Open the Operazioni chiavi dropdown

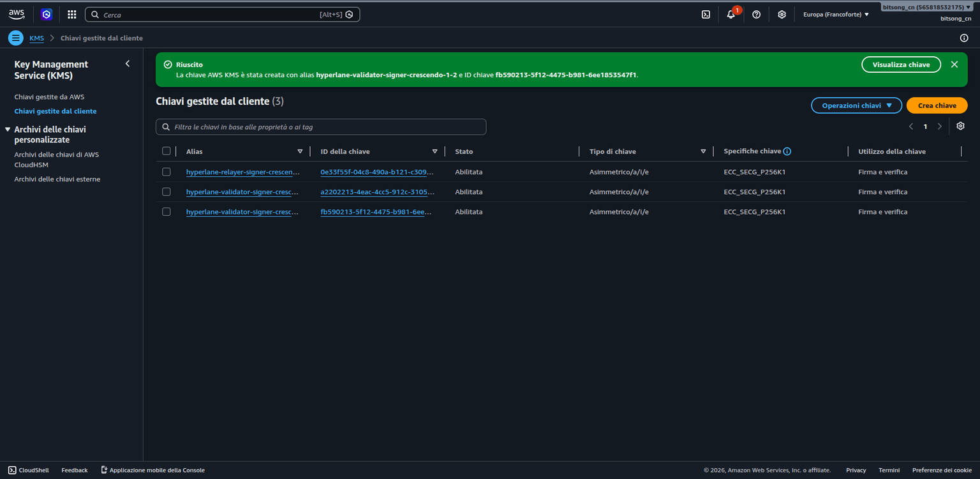pos(856,105)
